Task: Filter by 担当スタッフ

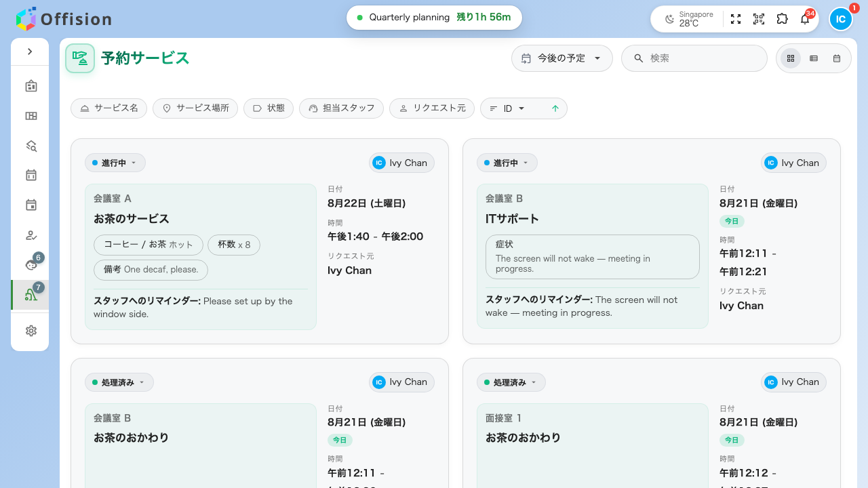Action: coord(341,108)
